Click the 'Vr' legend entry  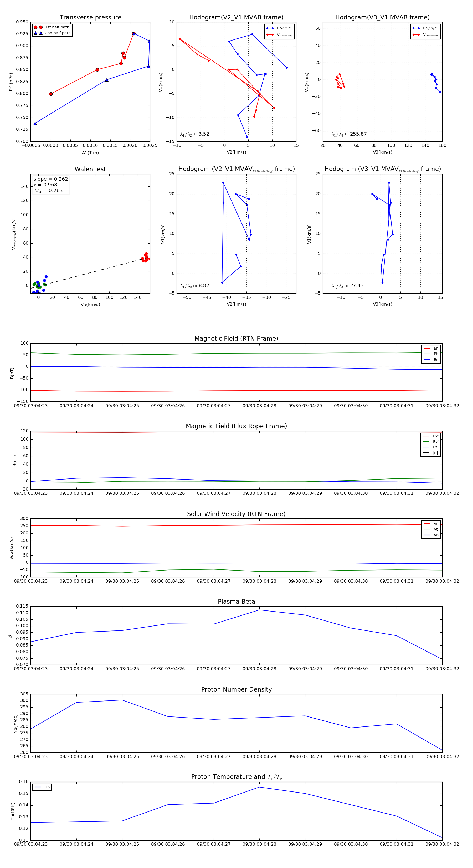pyautogui.click(x=431, y=524)
